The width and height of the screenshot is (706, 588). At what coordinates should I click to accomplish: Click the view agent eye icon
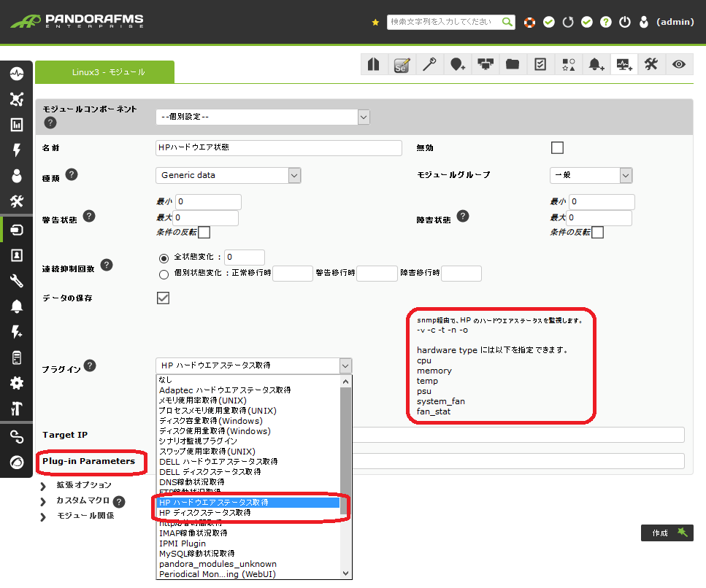tap(679, 64)
